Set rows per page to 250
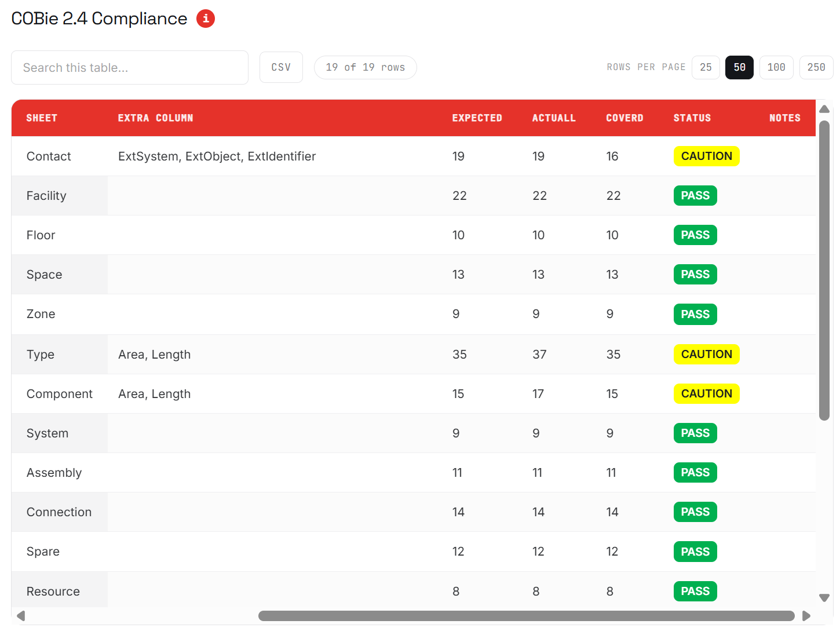Screen dimensions: 840x635 click(816, 67)
